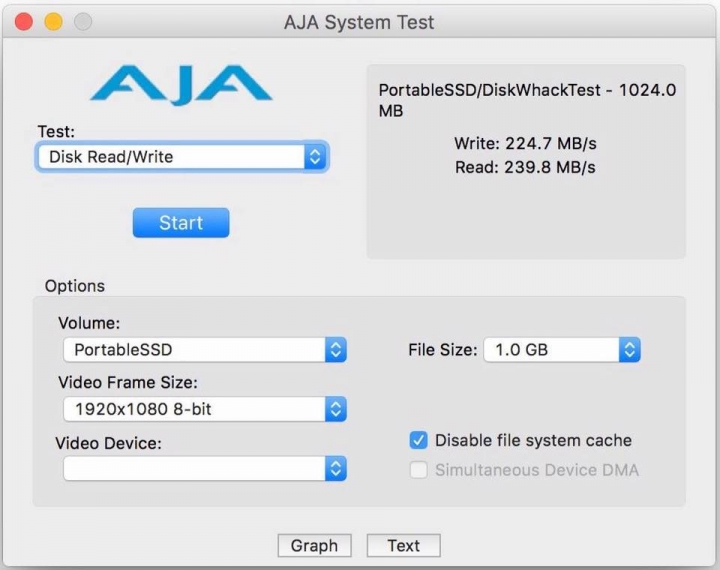This screenshot has height=570, width=720.
Task: Click the Options section label
Action: (75, 286)
